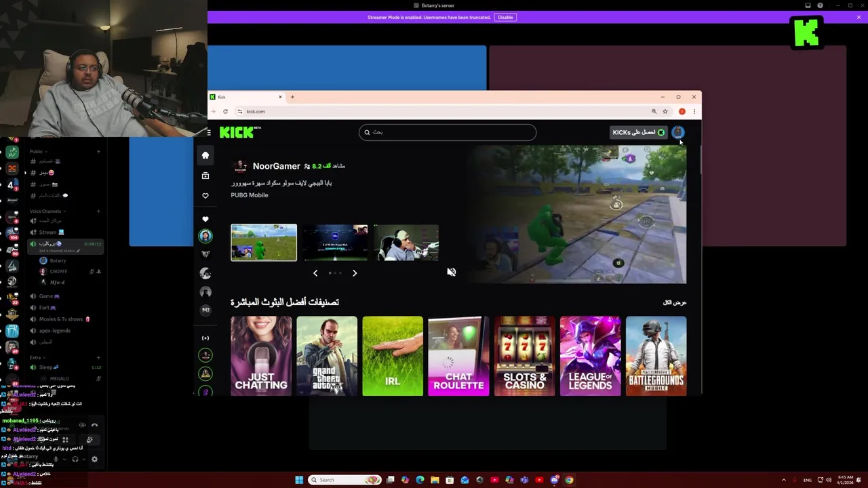The image size is (868, 488).
Task: Open the Windows Start menu
Action: pyautogui.click(x=299, y=480)
